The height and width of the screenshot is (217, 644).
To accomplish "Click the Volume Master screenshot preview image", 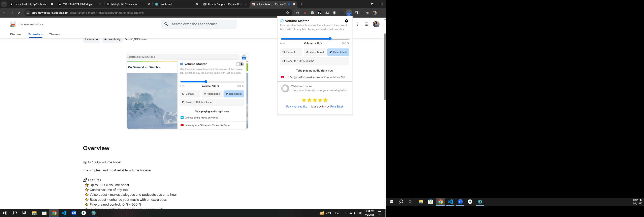I will tap(187, 91).
